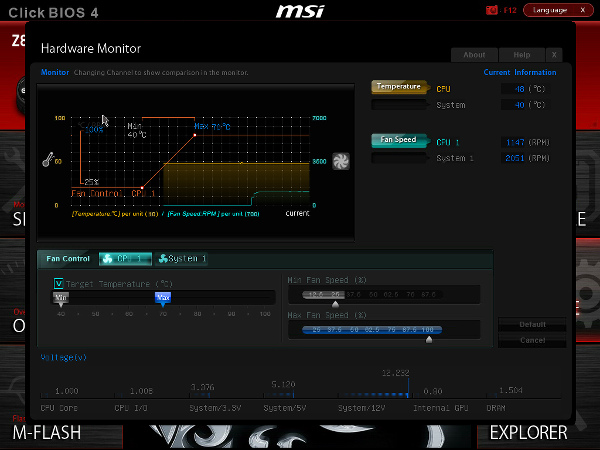
Task: Select System 1 fan speed channel label
Action: pos(455,158)
